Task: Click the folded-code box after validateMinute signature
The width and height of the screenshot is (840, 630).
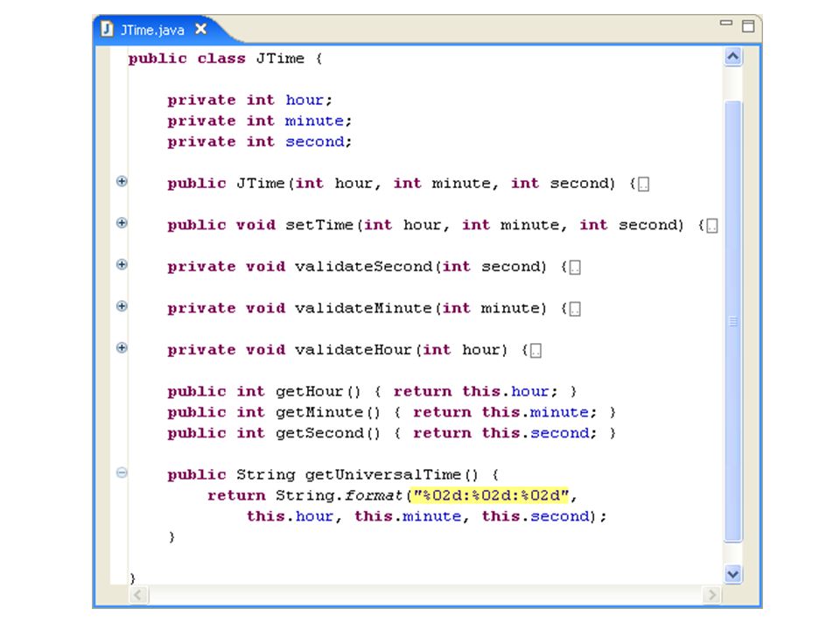Action: click(575, 309)
